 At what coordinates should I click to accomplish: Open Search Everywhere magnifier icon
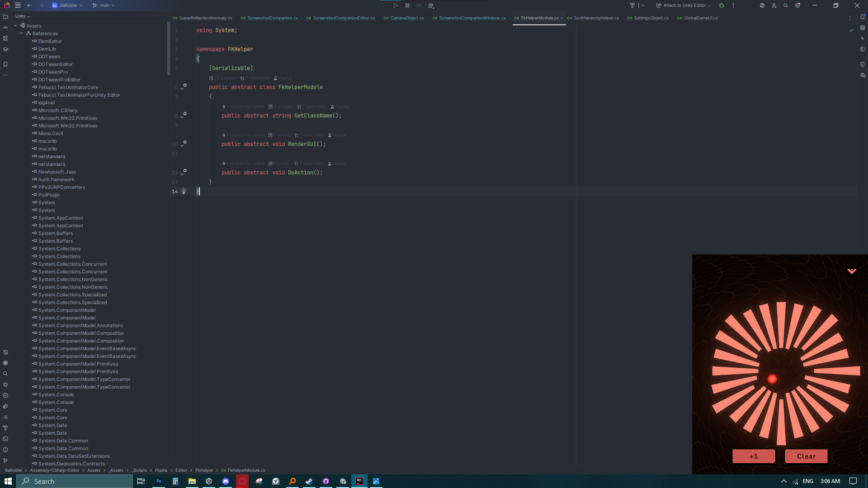click(x=786, y=5)
